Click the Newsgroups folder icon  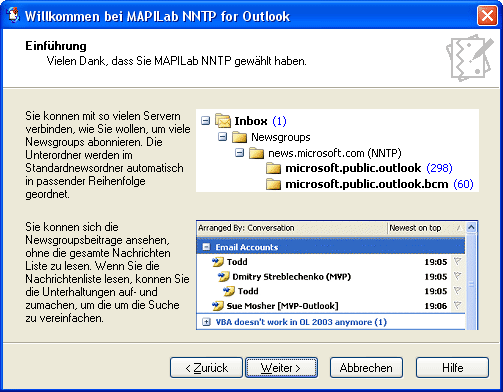(x=239, y=137)
